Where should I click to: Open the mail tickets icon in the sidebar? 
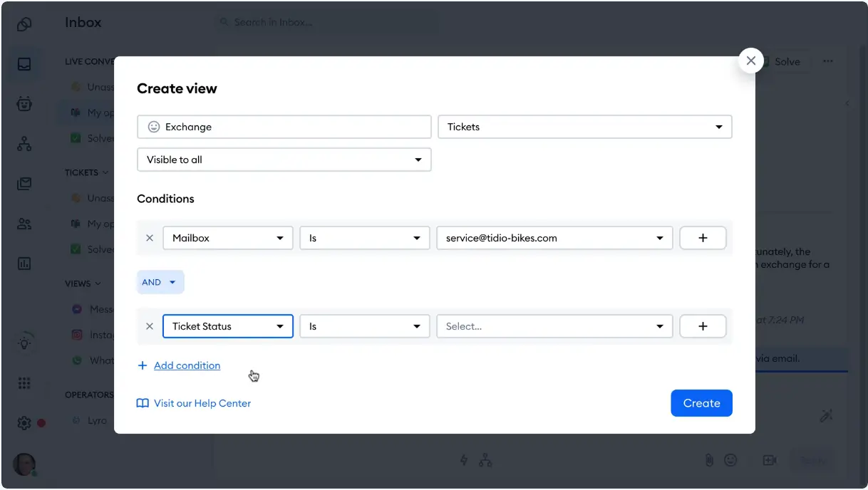click(24, 184)
